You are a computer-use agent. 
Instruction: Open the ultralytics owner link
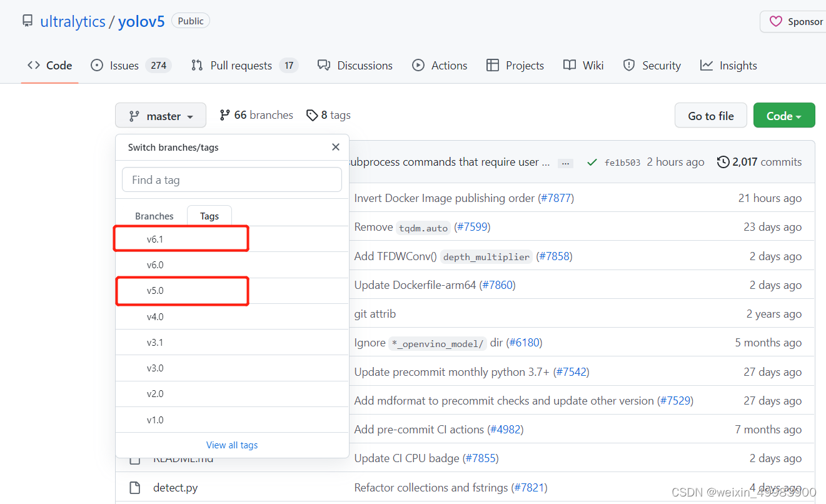pos(73,21)
